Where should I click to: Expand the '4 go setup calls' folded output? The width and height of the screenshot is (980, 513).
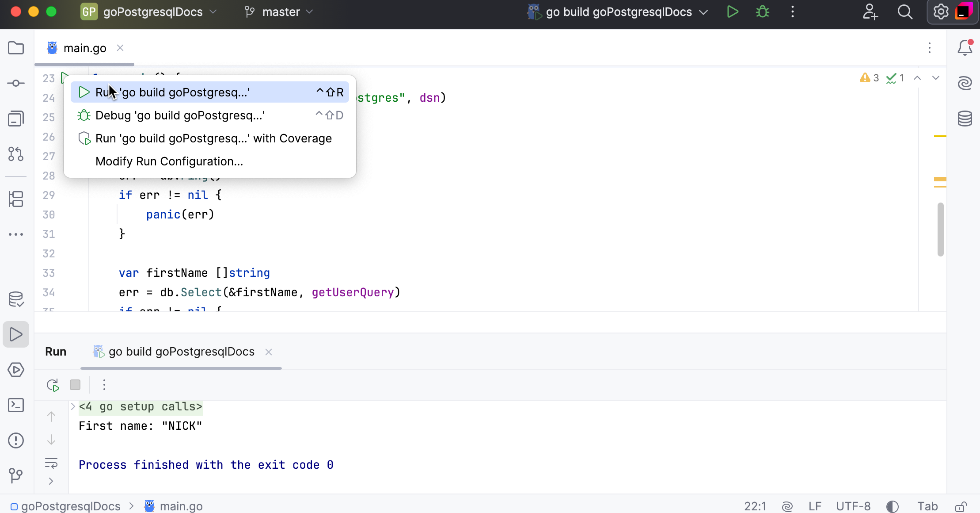[73, 406]
